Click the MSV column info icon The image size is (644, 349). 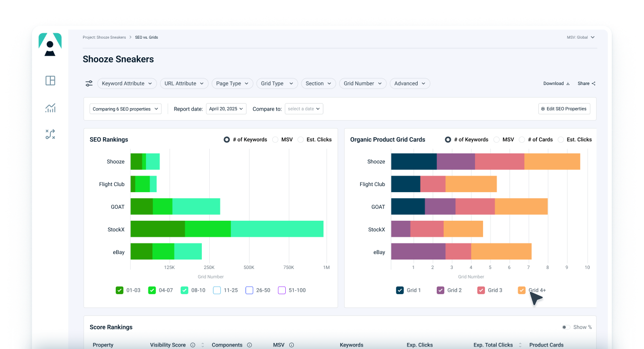291,345
